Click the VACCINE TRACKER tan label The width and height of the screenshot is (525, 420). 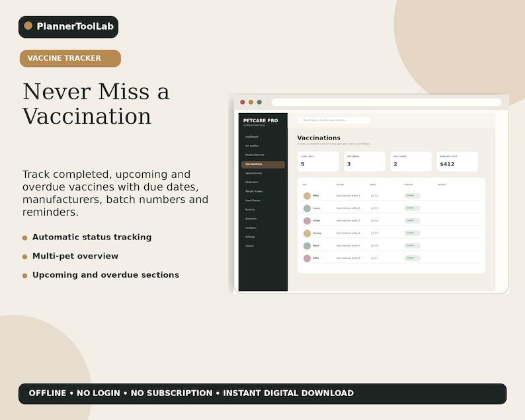click(x=70, y=58)
